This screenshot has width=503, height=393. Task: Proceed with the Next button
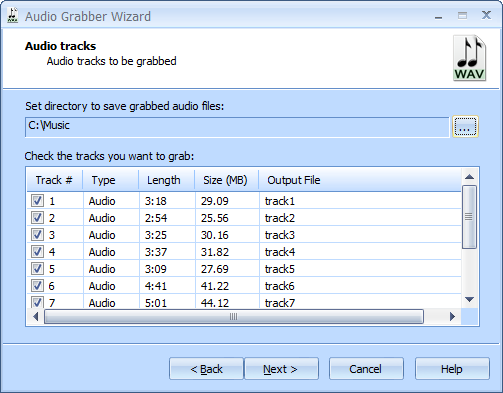point(281,369)
